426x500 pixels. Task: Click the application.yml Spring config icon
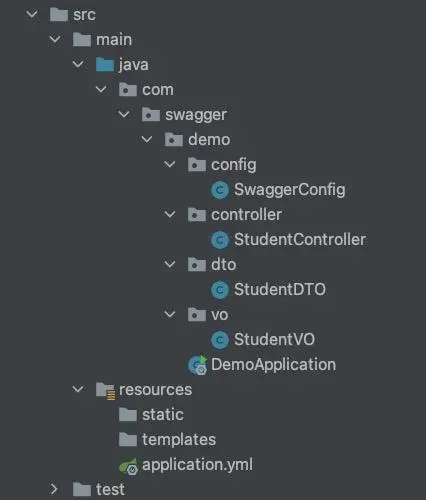(128, 466)
